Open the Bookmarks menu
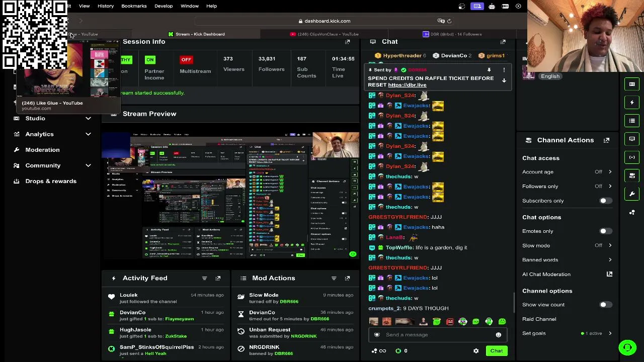 [134, 6]
